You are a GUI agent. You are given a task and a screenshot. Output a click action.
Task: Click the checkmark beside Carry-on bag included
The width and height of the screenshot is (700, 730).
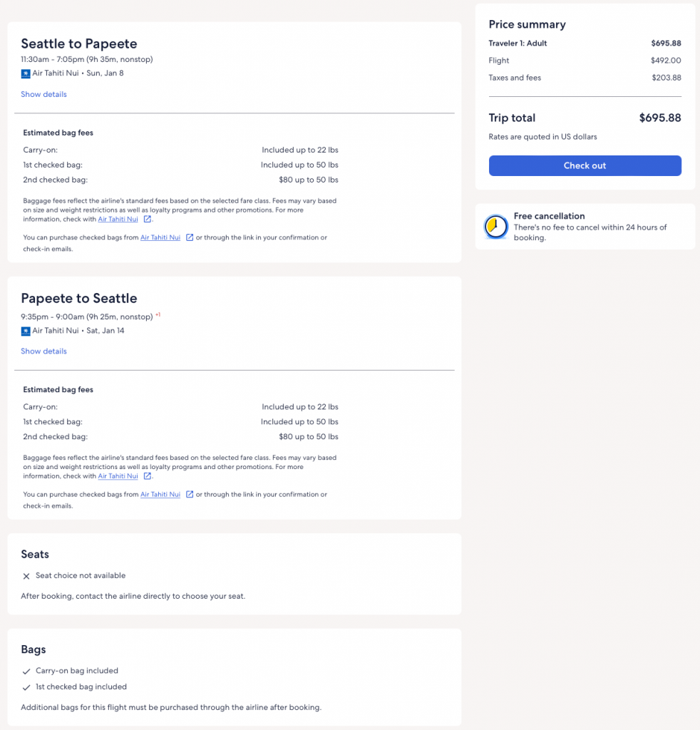[26, 671]
